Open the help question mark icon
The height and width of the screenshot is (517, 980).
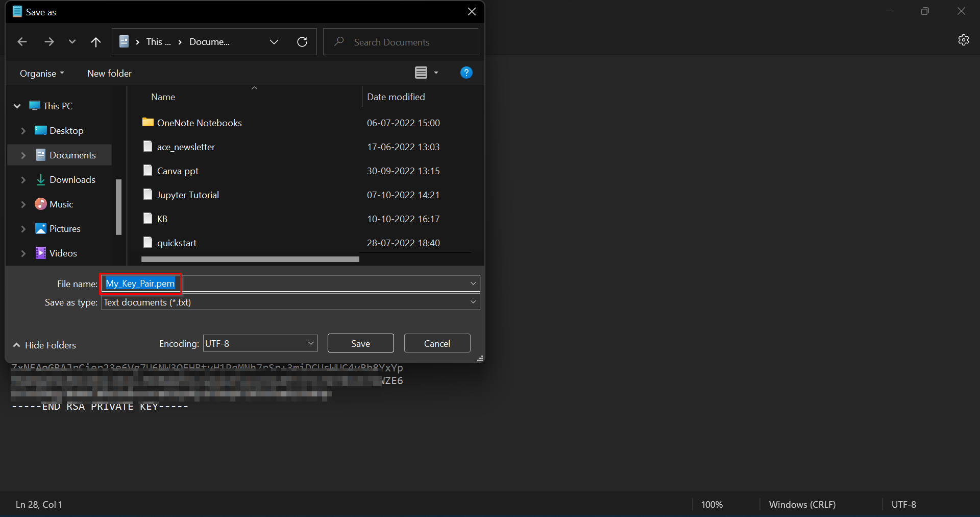tap(466, 73)
